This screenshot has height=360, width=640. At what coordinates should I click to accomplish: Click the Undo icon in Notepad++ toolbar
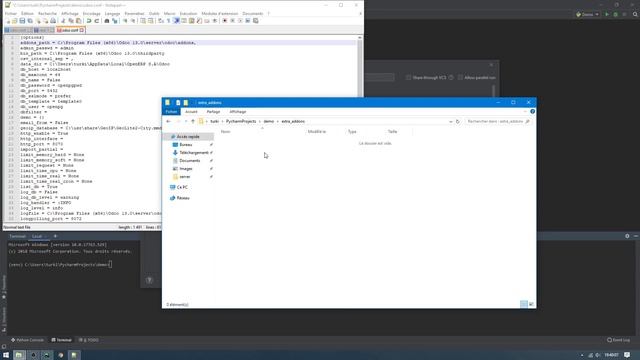point(89,21)
